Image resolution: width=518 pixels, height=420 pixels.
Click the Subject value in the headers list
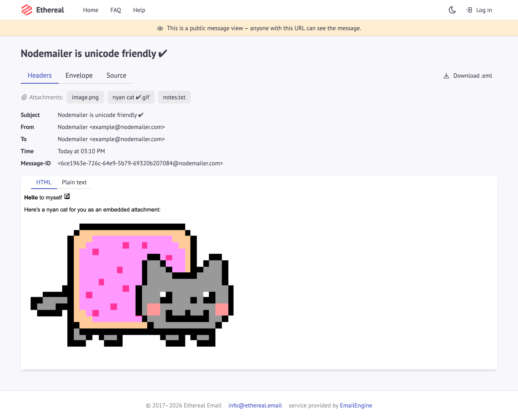click(101, 115)
